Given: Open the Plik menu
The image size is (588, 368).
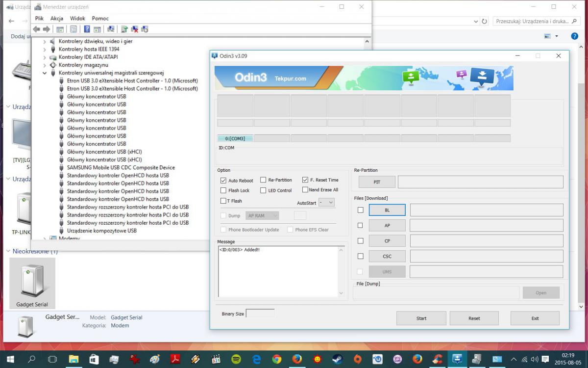Looking at the screenshot, I should coord(39,18).
